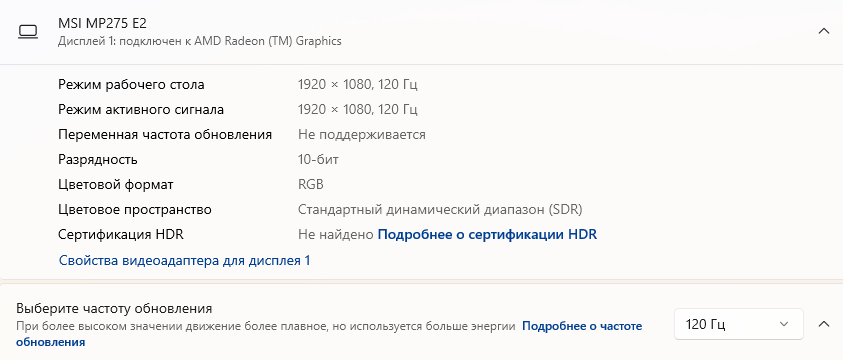The width and height of the screenshot is (843, 360).
Task: Open the 120 Гц refresh rate dropdown
Action: (x=739, y=324)
